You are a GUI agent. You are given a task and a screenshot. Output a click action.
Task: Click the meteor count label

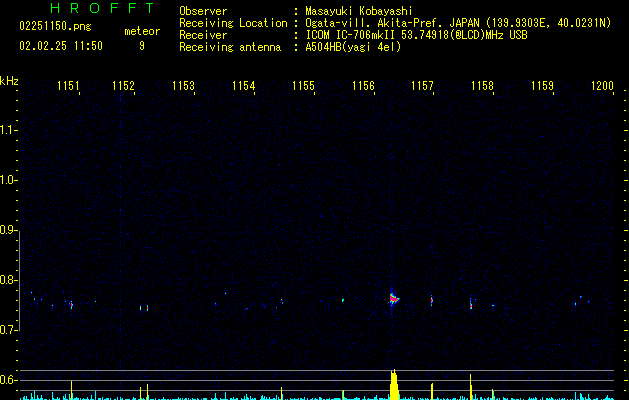pos(142,31)
